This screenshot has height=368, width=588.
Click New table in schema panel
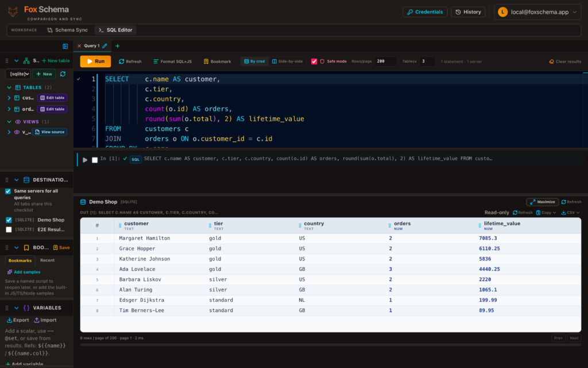(56, 60)
